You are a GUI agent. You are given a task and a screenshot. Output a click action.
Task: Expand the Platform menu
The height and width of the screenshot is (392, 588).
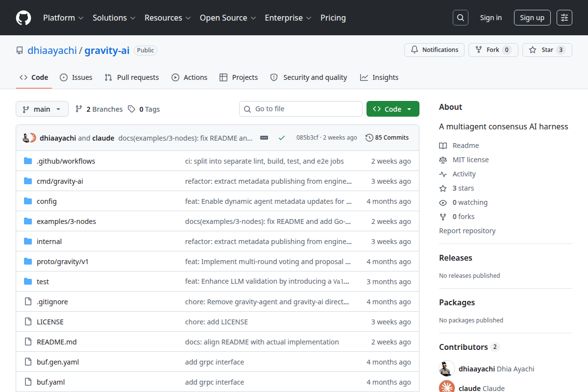pos(63,18)
